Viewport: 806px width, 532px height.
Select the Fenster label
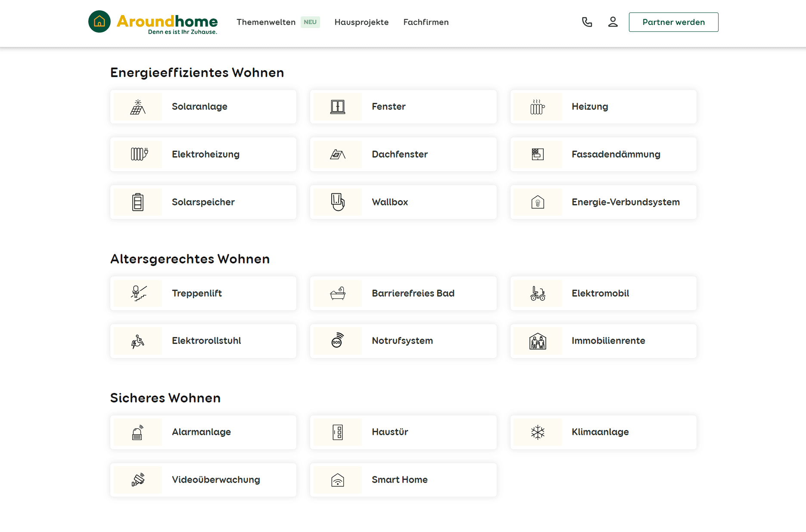click(x=389, y=107)
